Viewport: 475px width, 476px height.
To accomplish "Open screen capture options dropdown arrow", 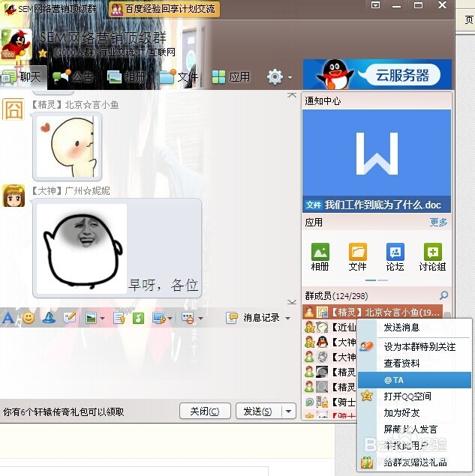I will (x=170, y=319).
